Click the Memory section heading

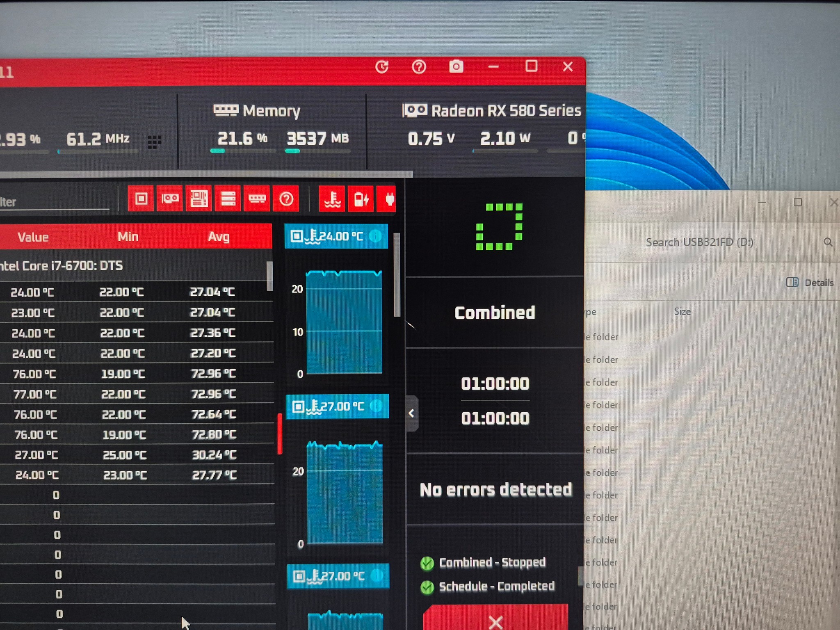click(257, 111)
